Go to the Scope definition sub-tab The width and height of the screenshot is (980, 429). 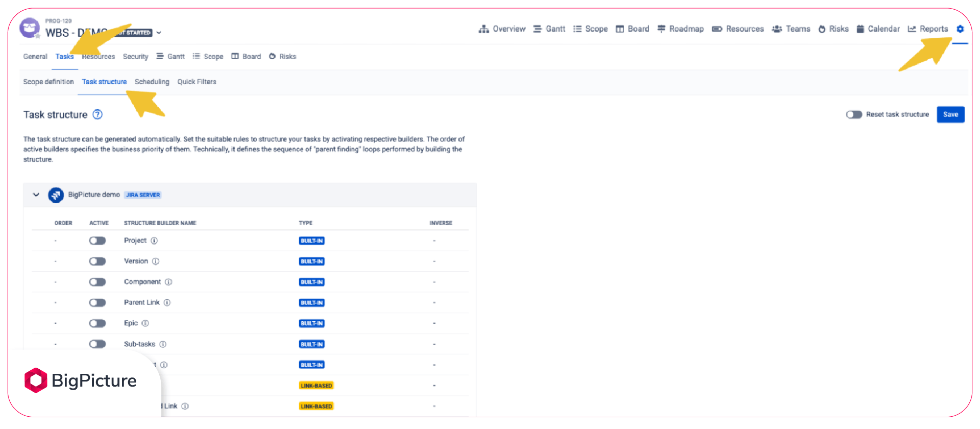pos(48,82)
